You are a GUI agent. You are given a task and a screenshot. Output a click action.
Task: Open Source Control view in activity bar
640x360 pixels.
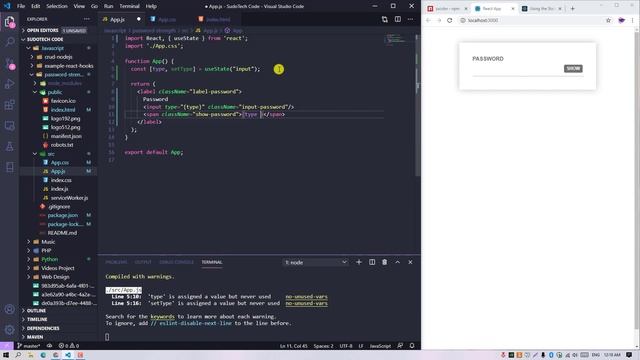click(x=9, y=63)
